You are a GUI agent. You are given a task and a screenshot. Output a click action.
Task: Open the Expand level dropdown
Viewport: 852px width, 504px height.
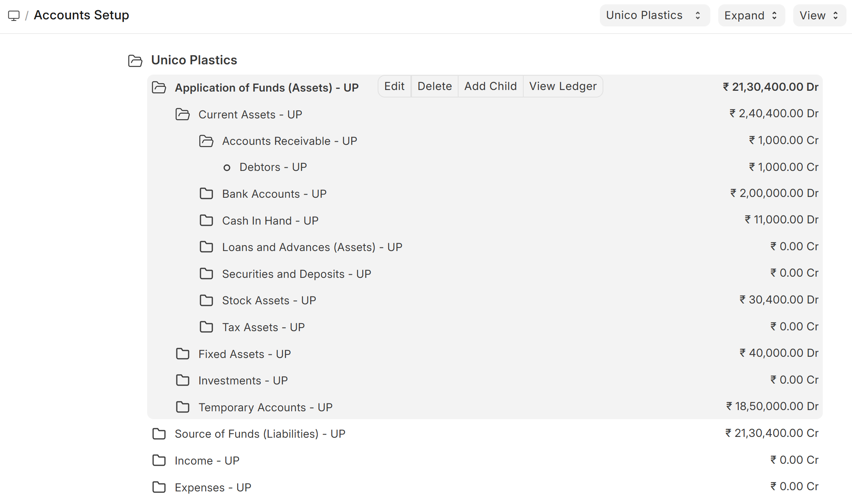(x=751, y=15)
